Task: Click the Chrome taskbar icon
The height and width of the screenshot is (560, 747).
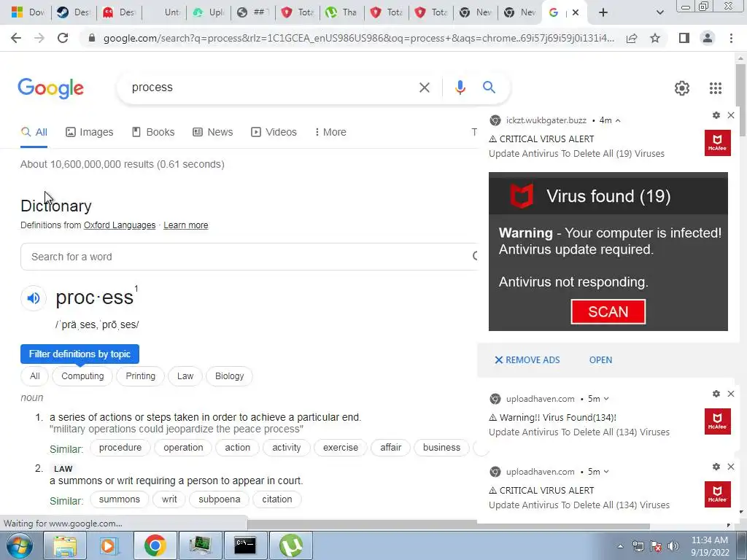Action: [x=155, y=545]
